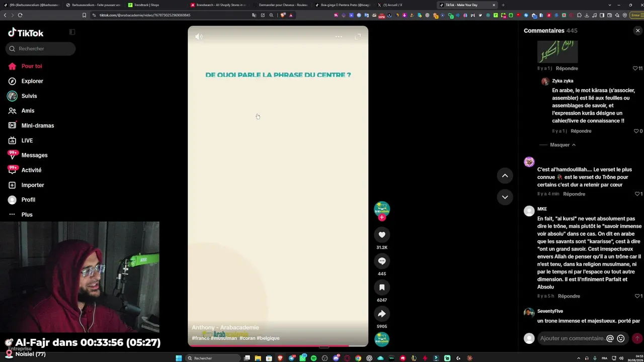Click the Ajouter un commentaire field
The image size is (644, 362).
(573, 338)
